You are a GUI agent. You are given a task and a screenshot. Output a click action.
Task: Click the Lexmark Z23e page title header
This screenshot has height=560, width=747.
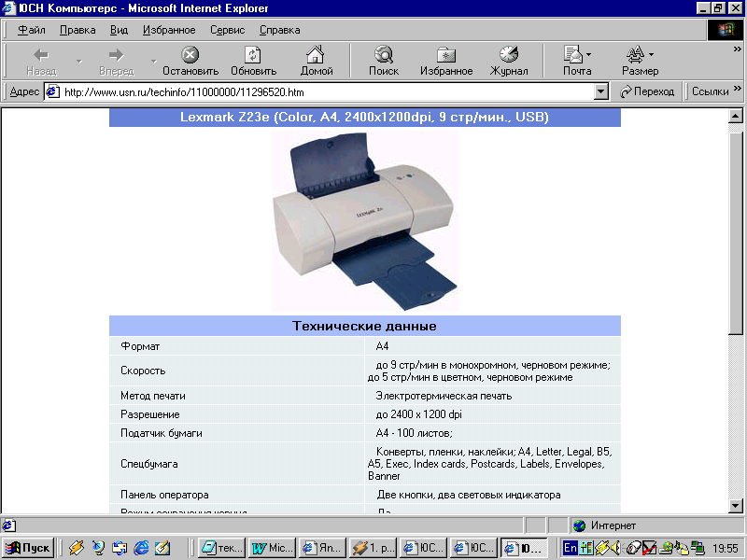(x=364, y=118)
